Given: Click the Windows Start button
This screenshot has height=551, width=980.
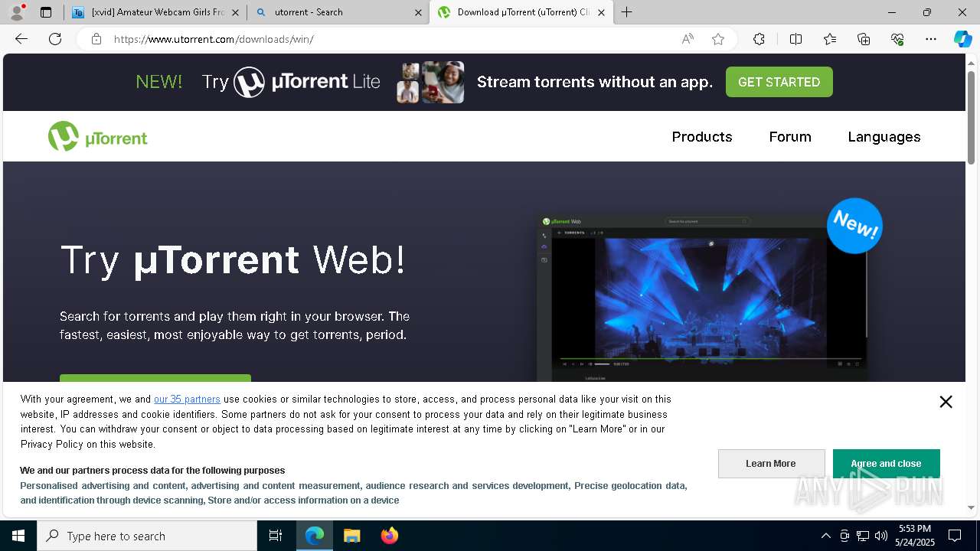Looking at the screenshot, I should [x=18, y=536].
